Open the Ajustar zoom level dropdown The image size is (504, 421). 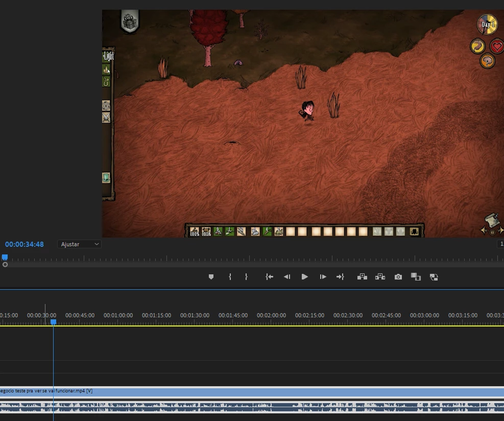pyautogui.click(x=79, y=244)
